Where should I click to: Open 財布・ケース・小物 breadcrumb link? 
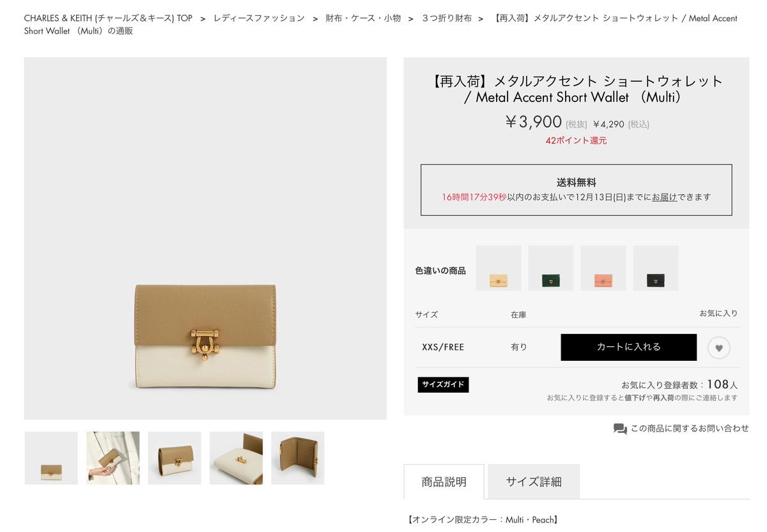tap(363, 18)
